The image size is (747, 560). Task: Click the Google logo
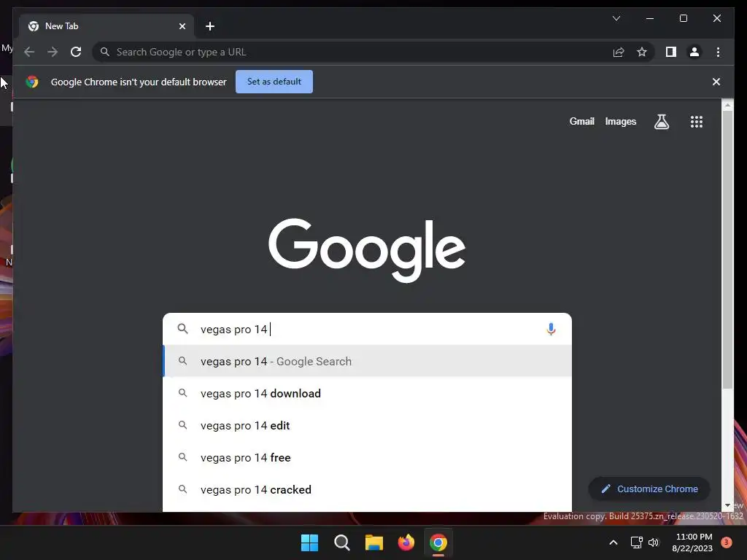click(367, 251)
